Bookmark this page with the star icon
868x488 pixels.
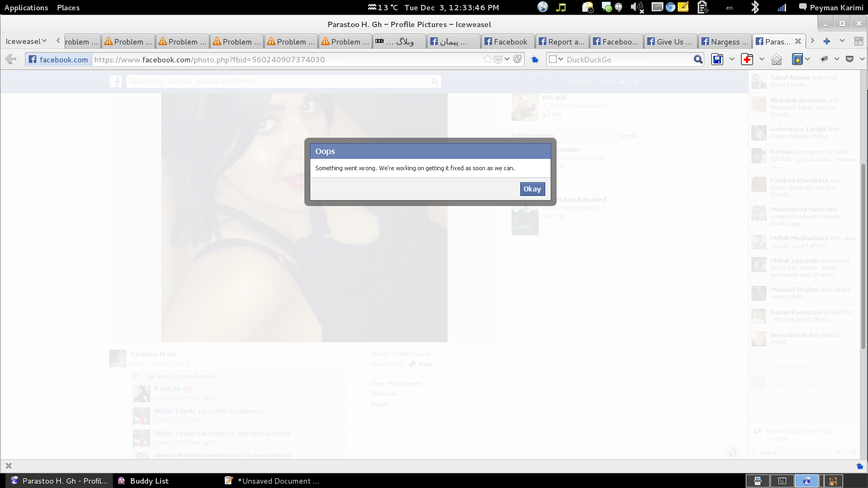[x=488, y=59]
